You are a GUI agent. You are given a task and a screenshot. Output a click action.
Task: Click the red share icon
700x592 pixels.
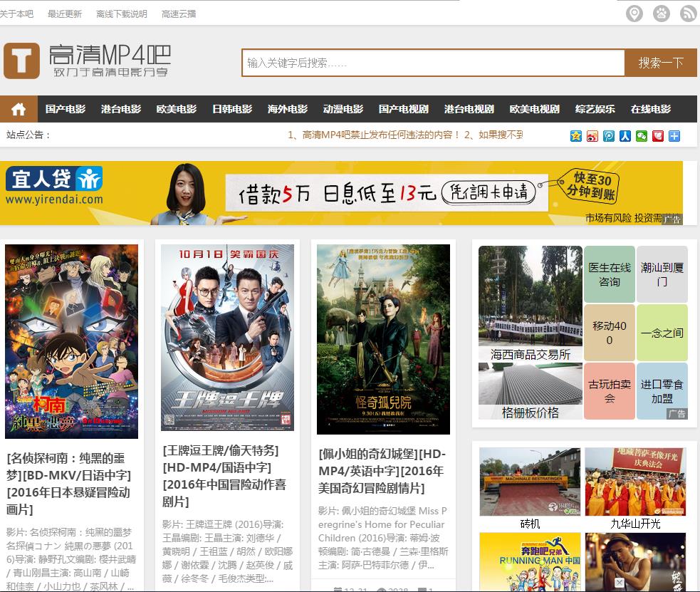(658, 136)
